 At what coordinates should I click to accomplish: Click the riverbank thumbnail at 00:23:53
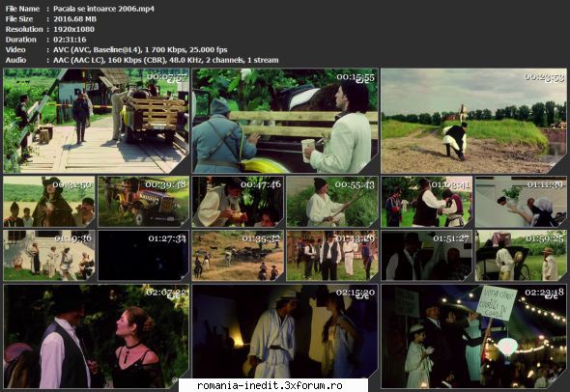point(473,121)
